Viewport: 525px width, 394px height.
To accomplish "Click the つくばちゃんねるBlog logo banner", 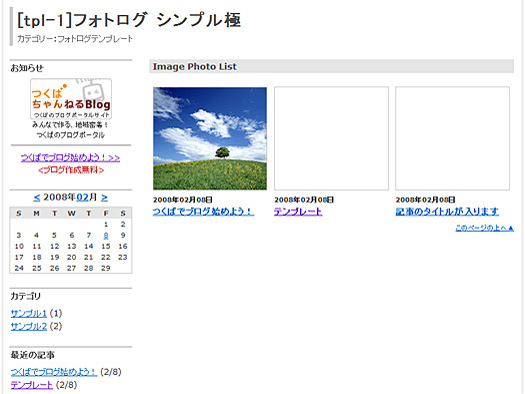I will (x=71, y=99).
